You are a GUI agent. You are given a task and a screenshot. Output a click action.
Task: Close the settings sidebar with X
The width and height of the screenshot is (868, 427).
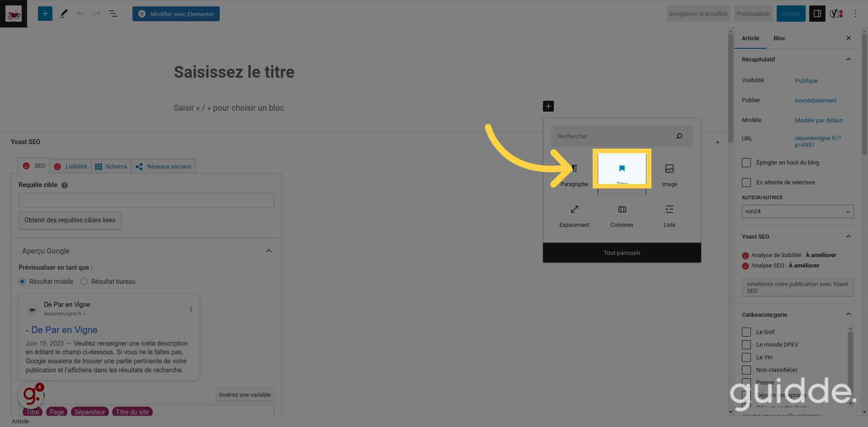(849, 38)
